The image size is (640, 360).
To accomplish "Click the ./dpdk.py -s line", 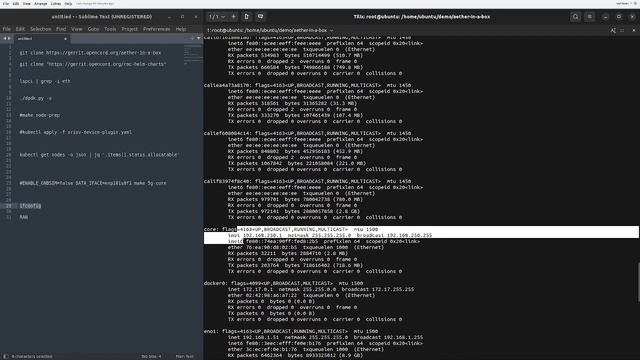I will coord(36,98).
